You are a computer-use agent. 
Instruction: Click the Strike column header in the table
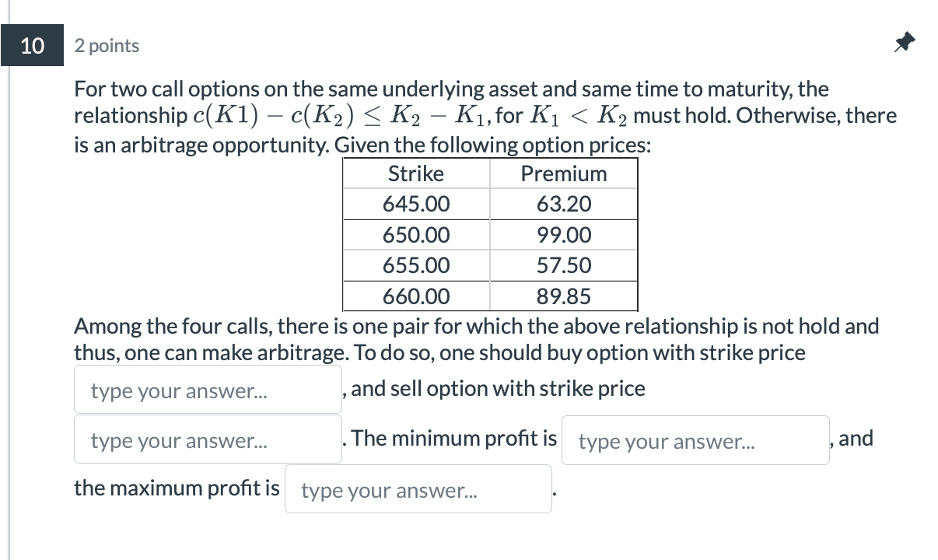416,173
